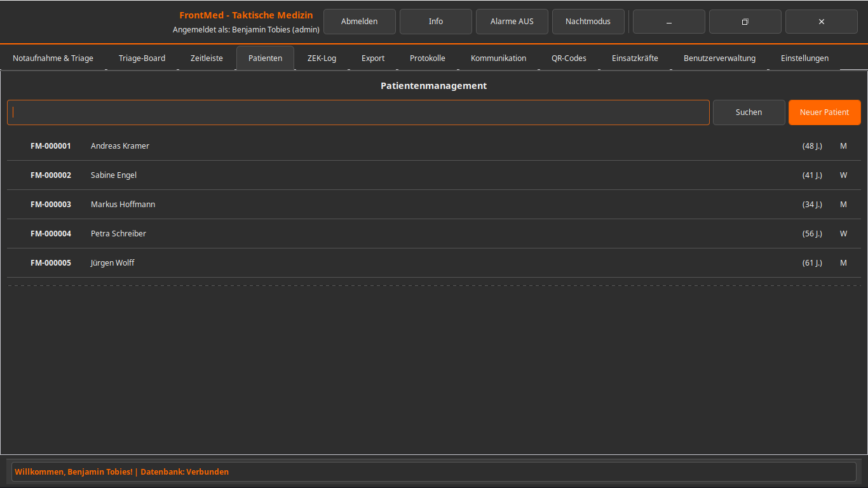The image size is (868, 488).
Task: Open the Einstellungen tab
Action: point(804,58)
